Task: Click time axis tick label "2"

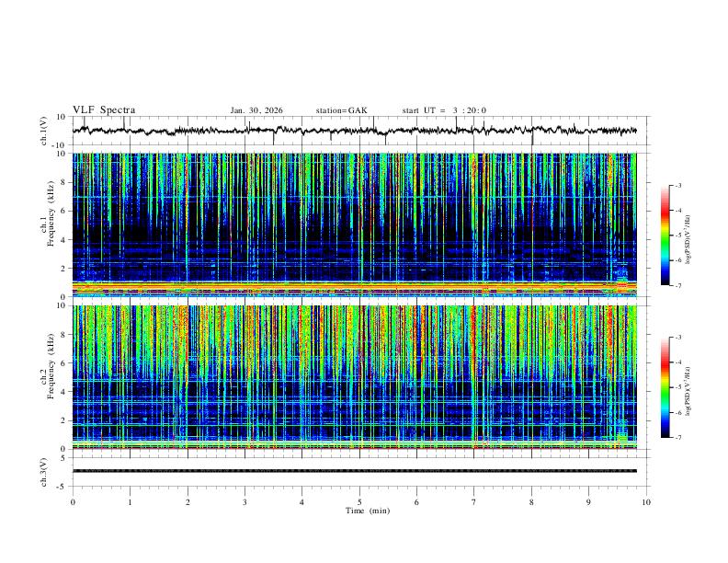Action: (188, 502)
